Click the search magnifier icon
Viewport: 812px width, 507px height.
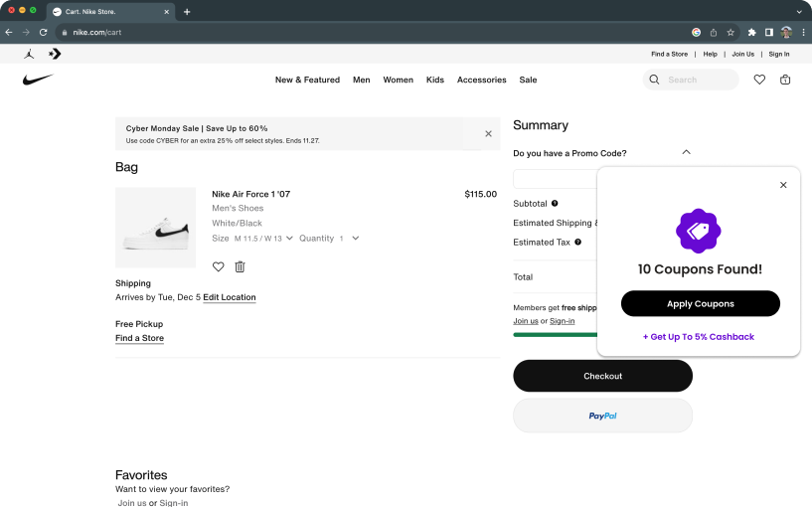coord(654,80)
